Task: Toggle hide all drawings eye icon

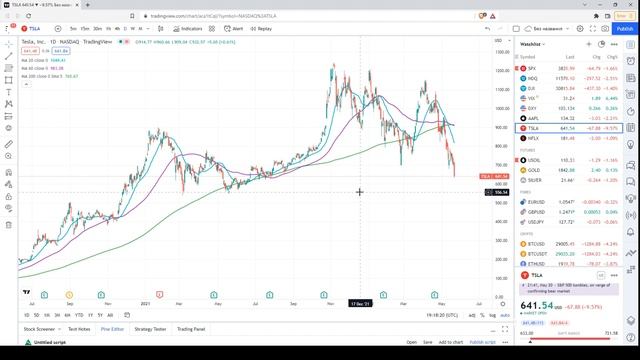Action: [9, 209]
